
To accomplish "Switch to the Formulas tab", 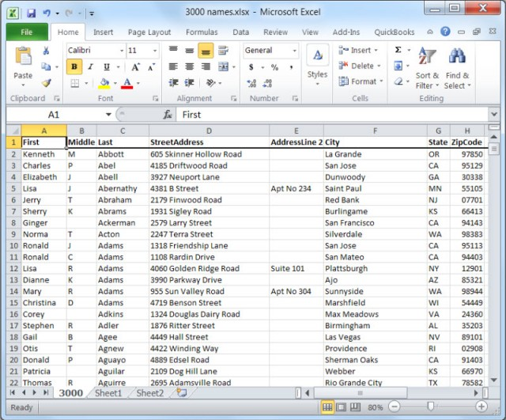I will point(202,32).
